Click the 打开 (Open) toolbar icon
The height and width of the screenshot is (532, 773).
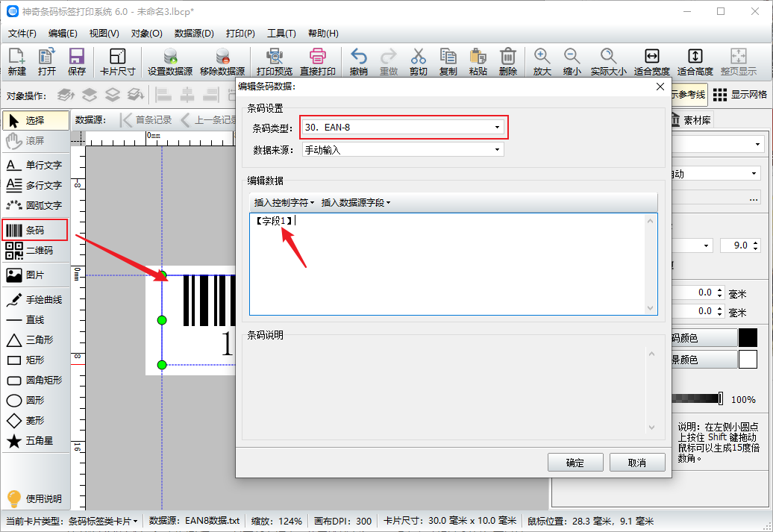click(x=47, y=62)
